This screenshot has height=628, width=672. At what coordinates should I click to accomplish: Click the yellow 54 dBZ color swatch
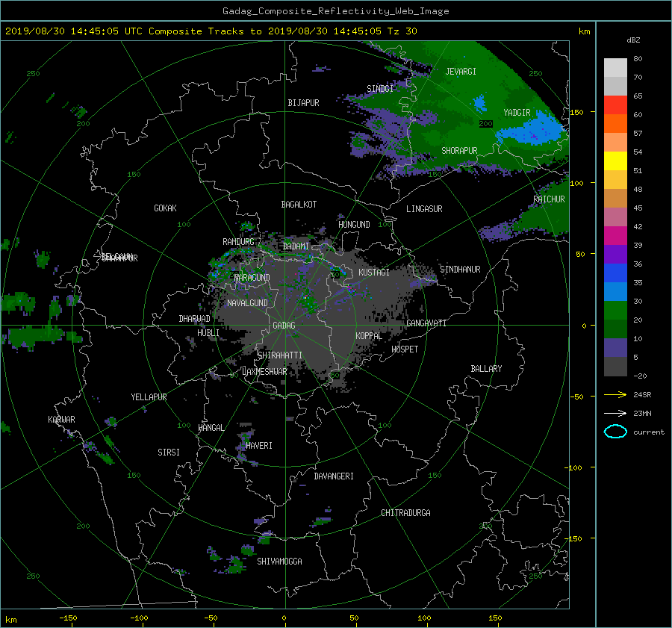coord(615,161)
